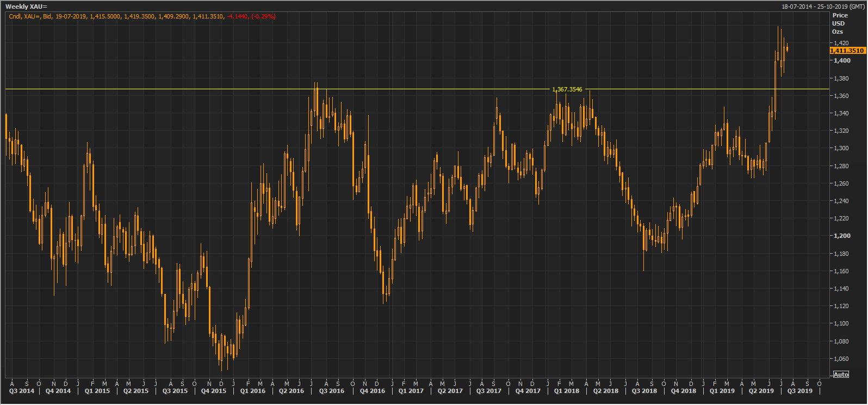Click the 1,360 price axis label
Screen dimensions: 868x405
click(841, 96)
